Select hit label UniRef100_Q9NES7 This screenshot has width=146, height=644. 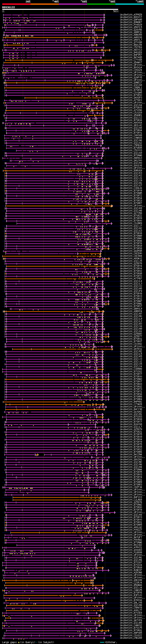pos(131,82)
